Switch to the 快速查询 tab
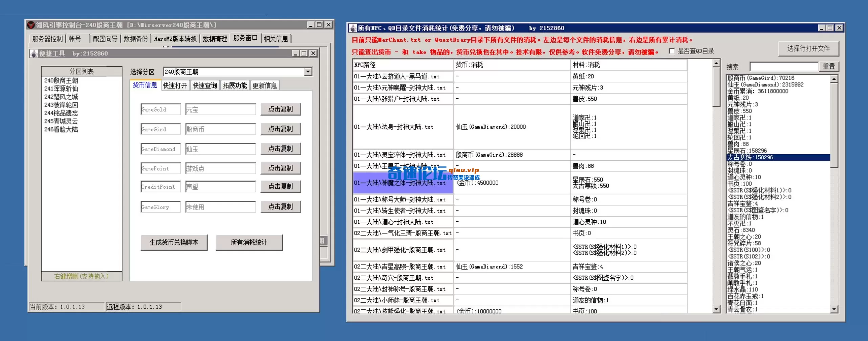The height and width of the screenshot is (341, 868). click(x=205, y=86)
